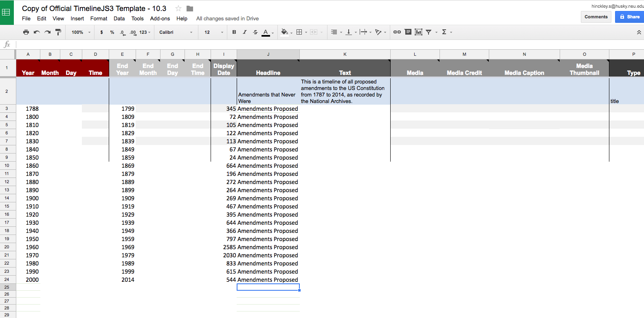Click the Print icon
The image size is (644, 318).
(x=26, y=32)
